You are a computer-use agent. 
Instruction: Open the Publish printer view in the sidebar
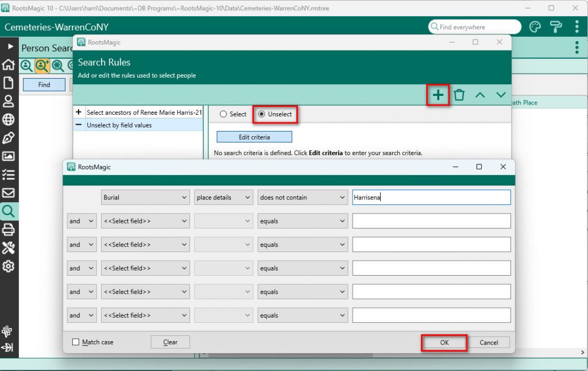pyautogui.click(x=8, y=229)
